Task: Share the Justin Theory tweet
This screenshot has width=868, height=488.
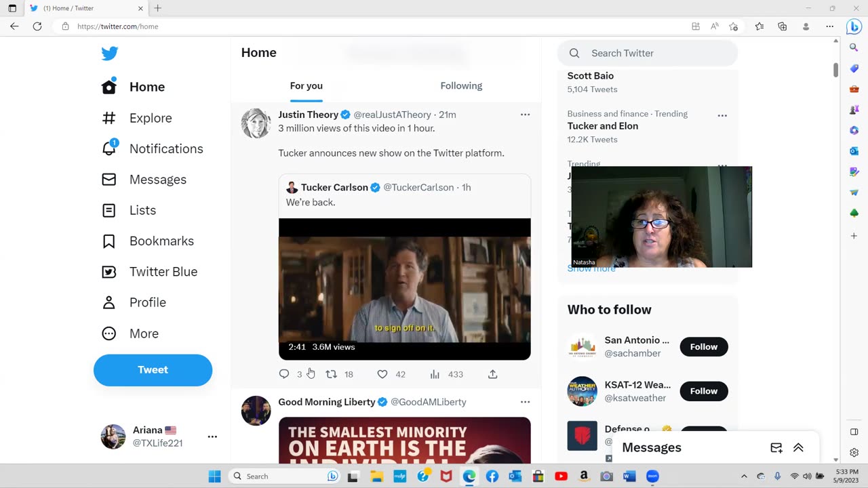Action: [493, 374]
